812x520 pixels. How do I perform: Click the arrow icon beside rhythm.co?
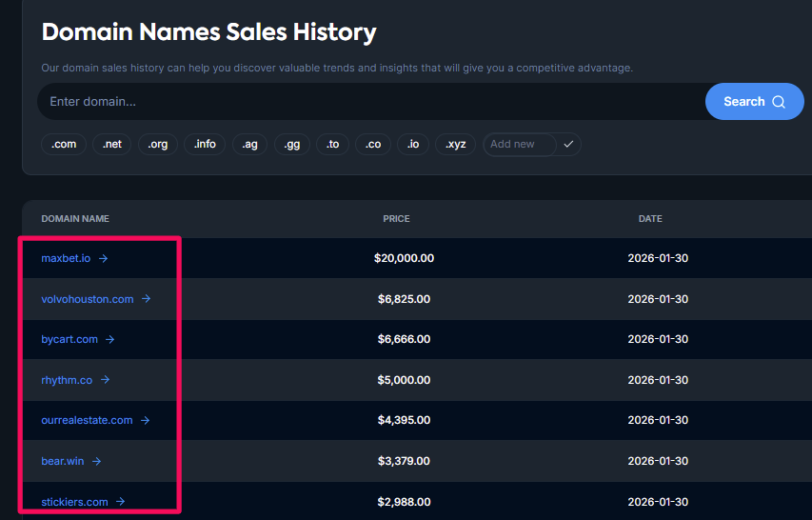[106, 380]
